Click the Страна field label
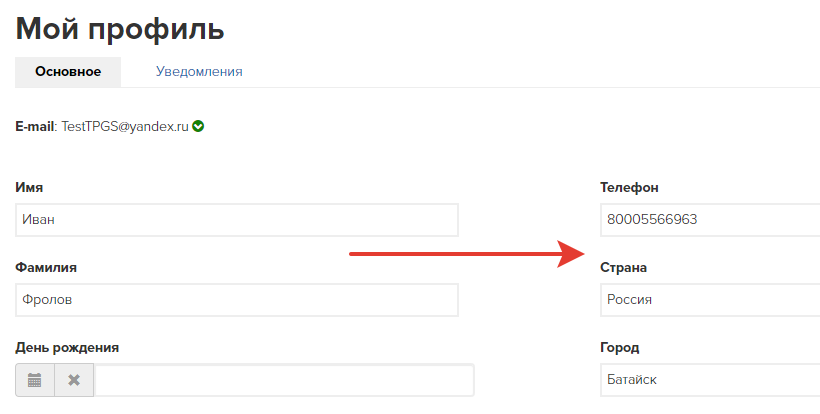Viewport: 820px width, 414px height. pos(623,268)
